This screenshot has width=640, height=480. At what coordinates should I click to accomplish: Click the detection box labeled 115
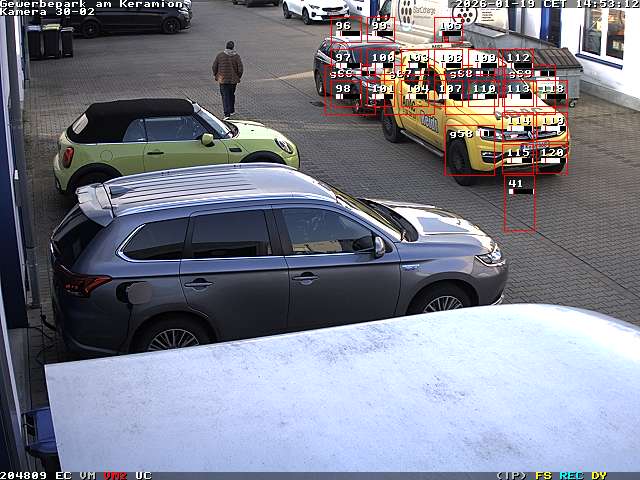click(517, 154)
